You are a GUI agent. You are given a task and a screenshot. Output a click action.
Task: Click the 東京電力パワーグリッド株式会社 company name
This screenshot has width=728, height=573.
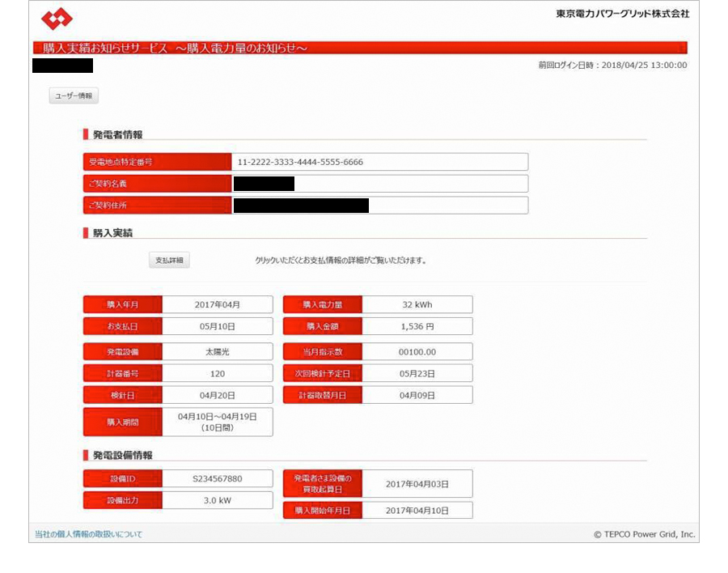tap(622, 14)
